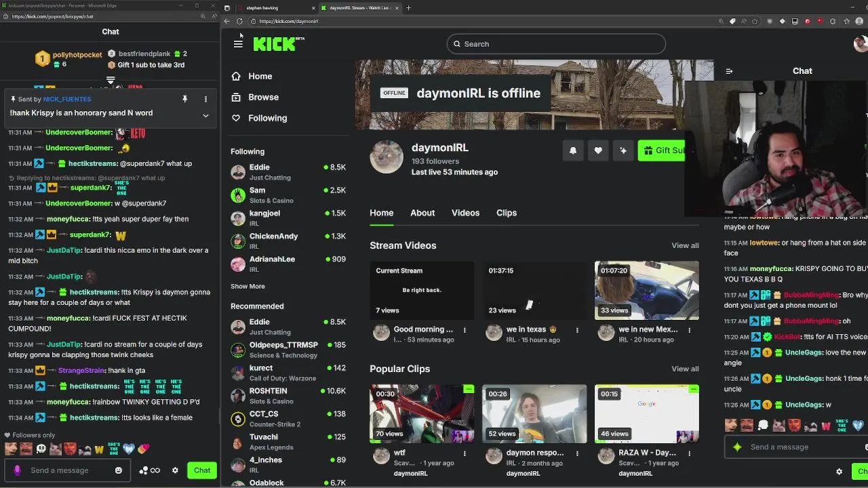Switch to channel Clips tab
The image size is (868, 488).
tap(507, 213)
